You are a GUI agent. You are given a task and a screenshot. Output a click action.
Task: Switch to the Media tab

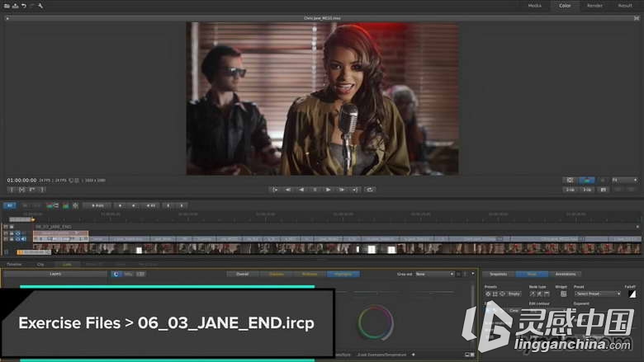coord(534,6)
